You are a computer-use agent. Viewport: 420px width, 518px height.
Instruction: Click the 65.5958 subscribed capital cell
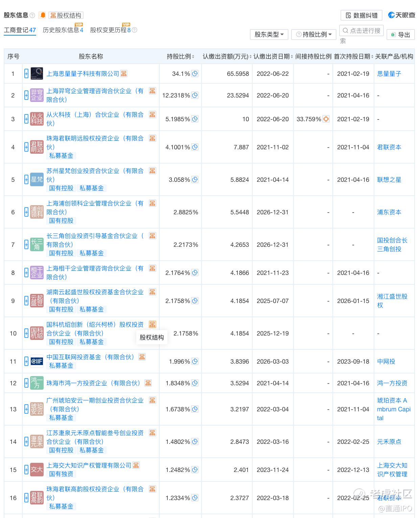[227, 73]
